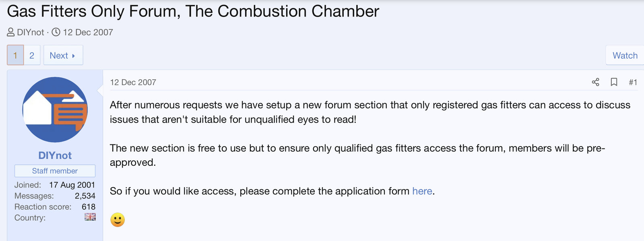Open the DIYnot house avatar image
This screenshot has width=644, height=241.
(x=55, y=109)
